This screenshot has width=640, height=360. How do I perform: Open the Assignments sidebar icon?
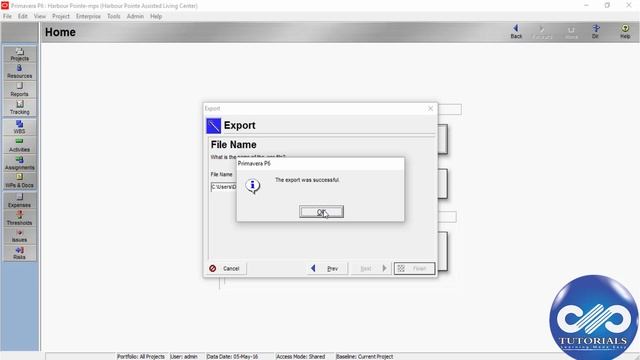(x=19, y=163)
